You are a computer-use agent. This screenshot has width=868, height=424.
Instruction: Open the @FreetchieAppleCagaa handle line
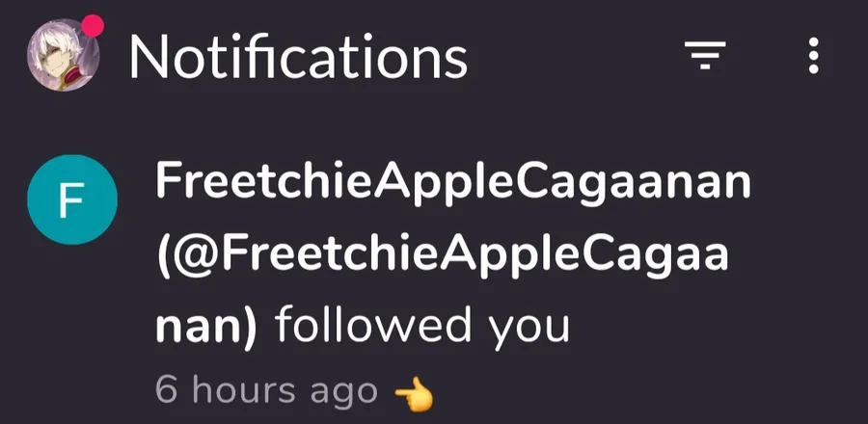[443, 257]
